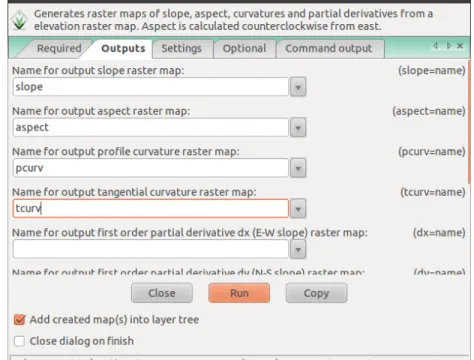474x360 pixels.
Task: Uncheck Add created map(s) into layer tree
Action: click(x=19, y=319)
